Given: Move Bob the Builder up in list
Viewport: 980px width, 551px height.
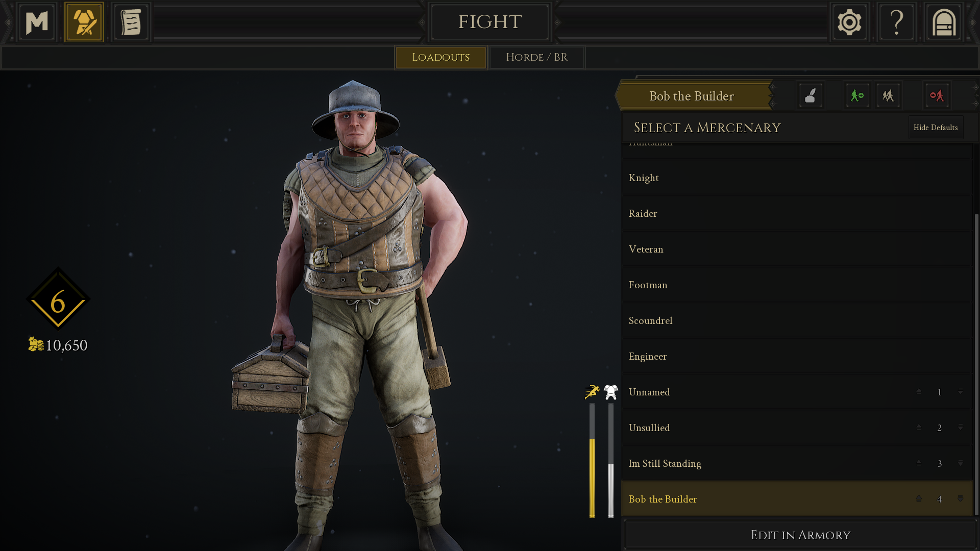Looking at the screenshot, I should [x=919, y=498].
